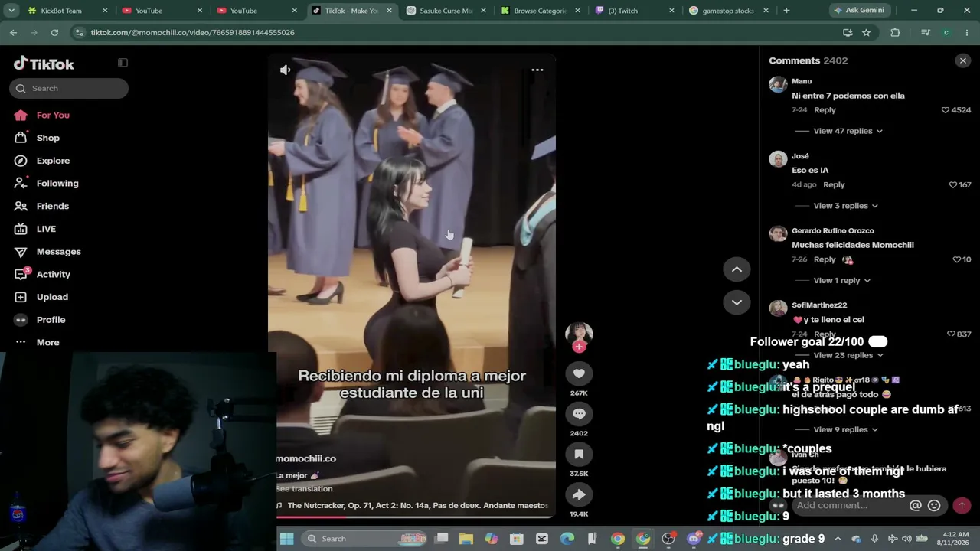980x551 pixels.
Task: Open CapCut from the taskbar
Action: click(542, 539)
